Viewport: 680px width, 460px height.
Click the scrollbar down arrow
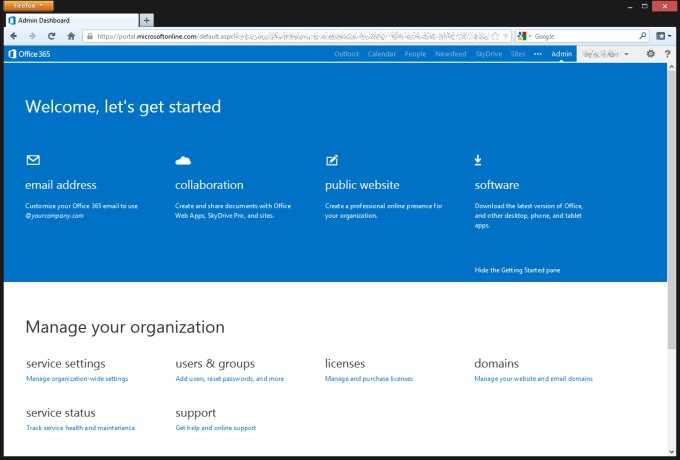[671, 451]
